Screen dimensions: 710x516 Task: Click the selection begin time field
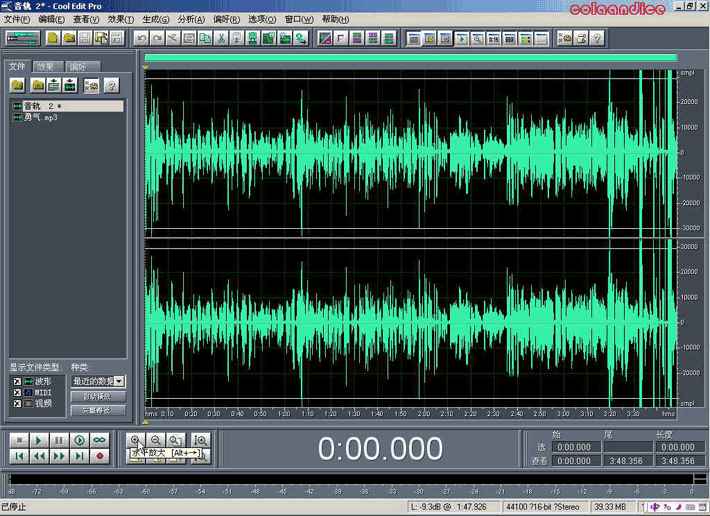(574, 447)
